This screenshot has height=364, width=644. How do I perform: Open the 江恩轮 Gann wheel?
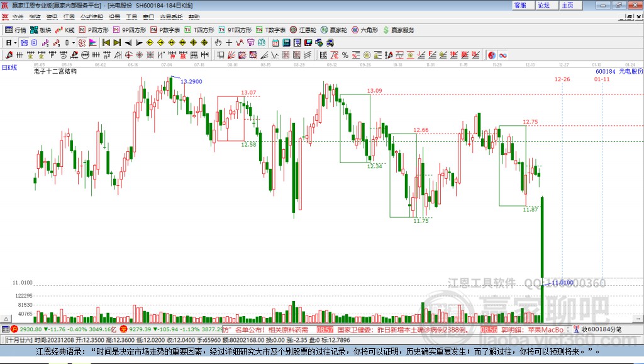(x=303, y=30)
